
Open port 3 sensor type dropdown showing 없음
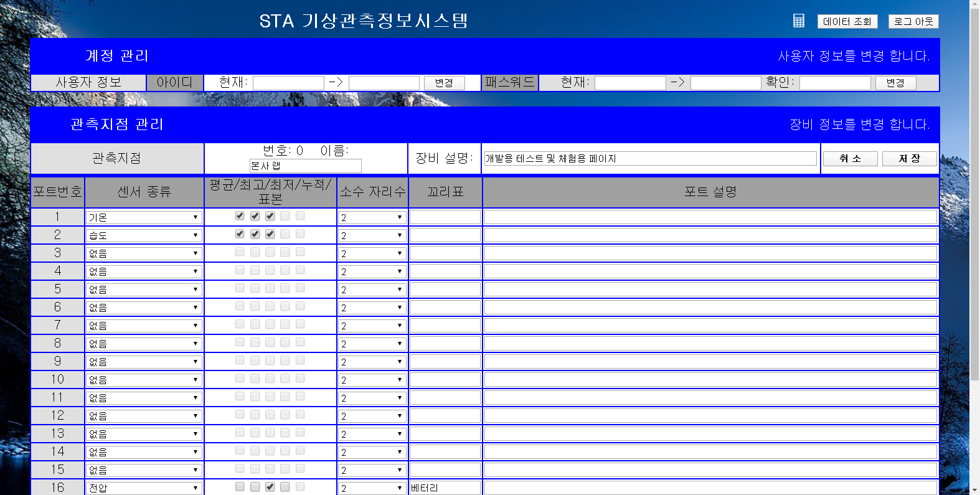pyautogui.click(x=144, y=253)
